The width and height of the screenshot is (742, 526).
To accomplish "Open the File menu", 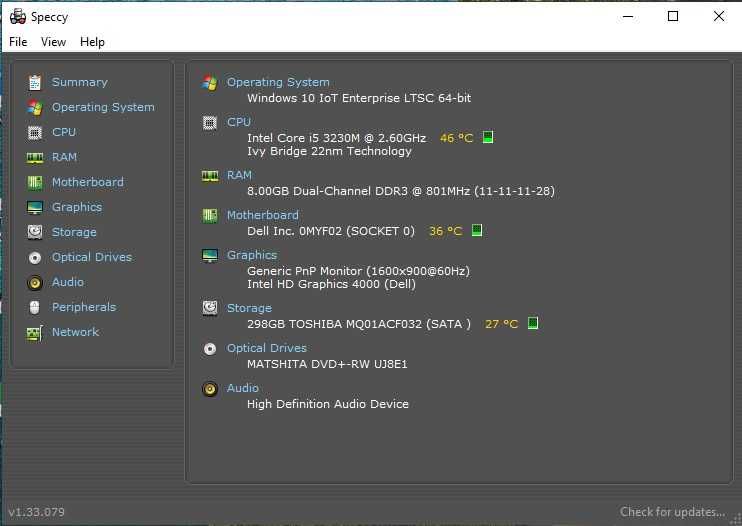I will pos(18,42).
